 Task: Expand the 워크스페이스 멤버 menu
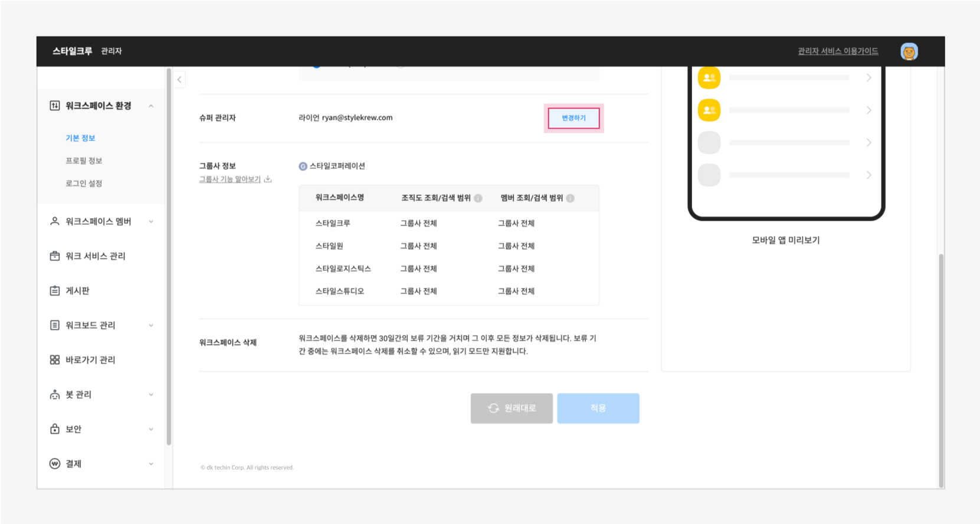pyautogui.click(x=151, y=222)
